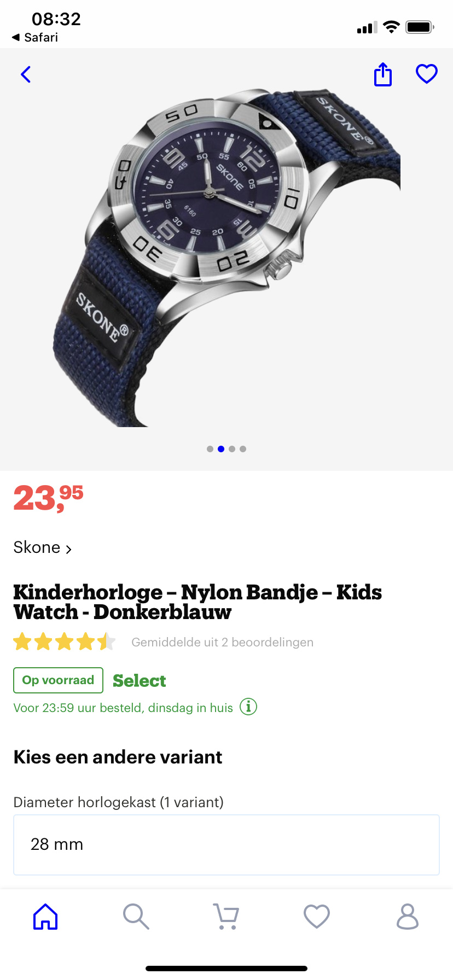
Task: Open the account profile icon
Action: click(408, 917)
